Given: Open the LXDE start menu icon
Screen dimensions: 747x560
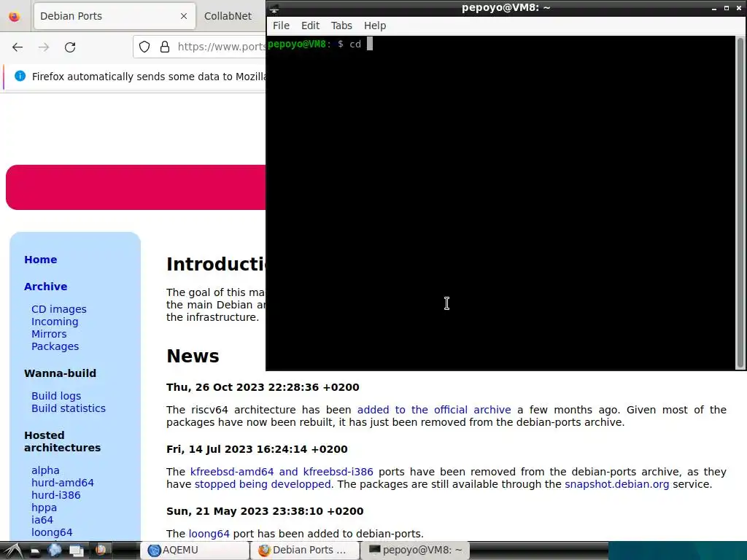Looking at the screenshot, I should 13,551.
